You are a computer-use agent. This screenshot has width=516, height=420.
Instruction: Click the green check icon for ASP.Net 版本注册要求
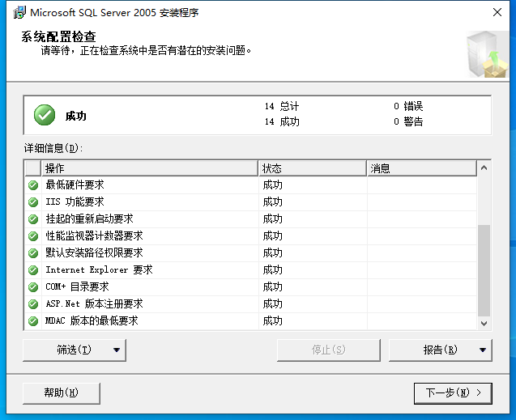point(33,304)
